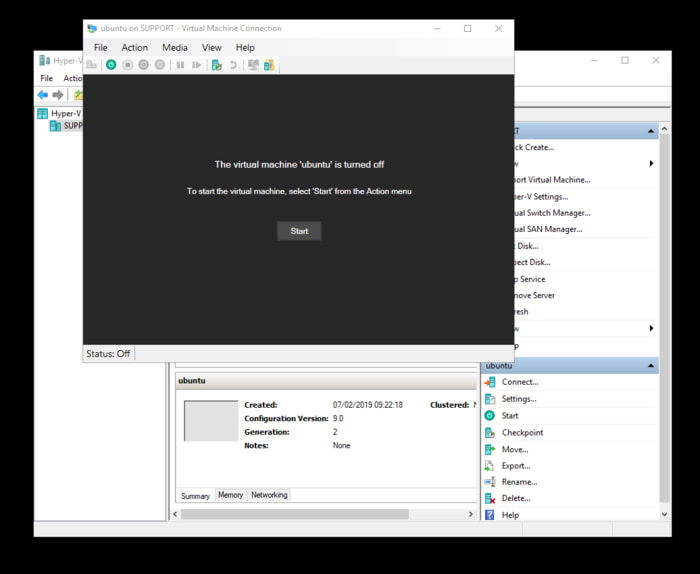Click the Checkpoint icon in the VM toolbar
Screen dimensions: 700x574
[217, 65]
